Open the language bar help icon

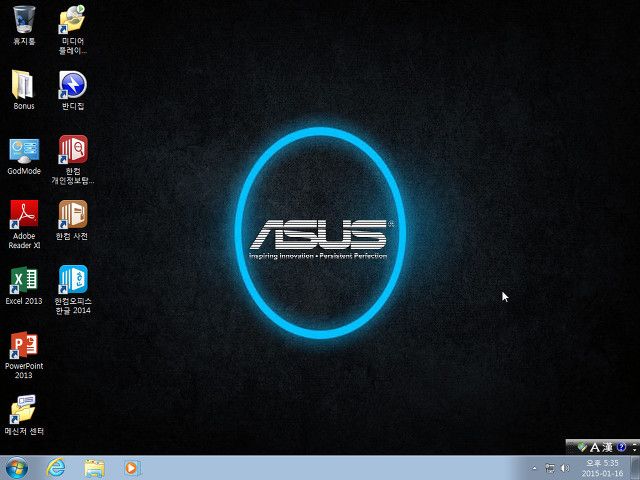(x=621, y=447)
